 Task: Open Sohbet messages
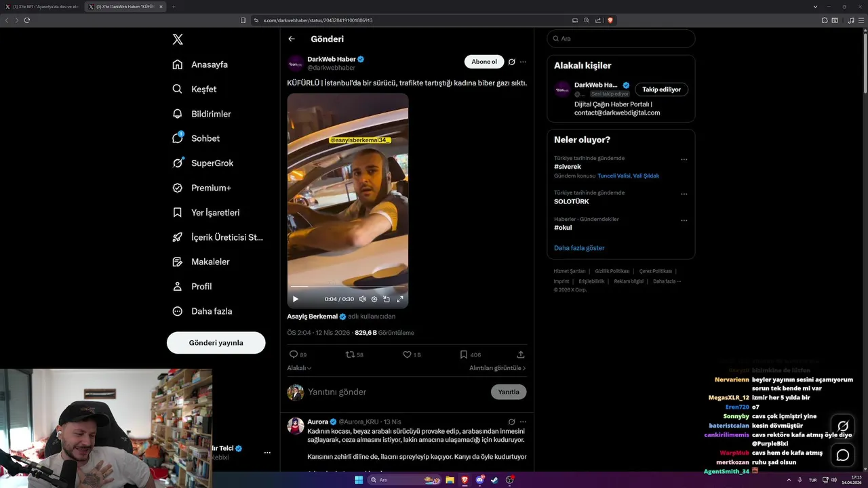196,138
